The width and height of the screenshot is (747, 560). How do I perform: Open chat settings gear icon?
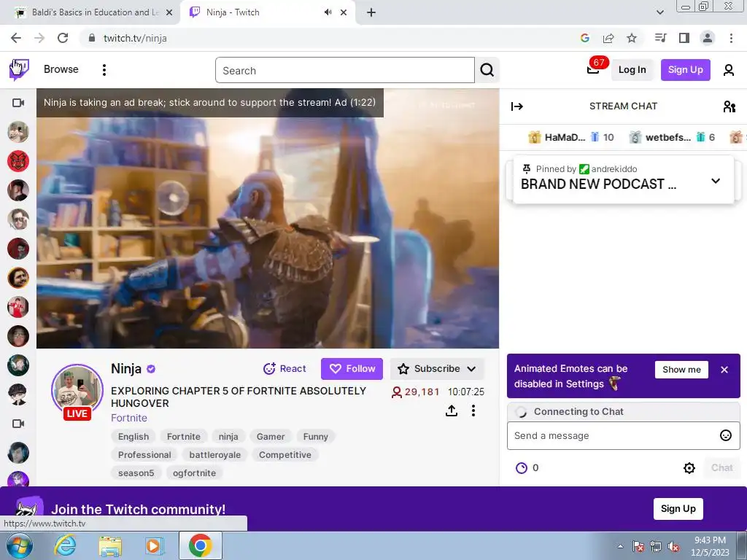(x=689, y=467)
